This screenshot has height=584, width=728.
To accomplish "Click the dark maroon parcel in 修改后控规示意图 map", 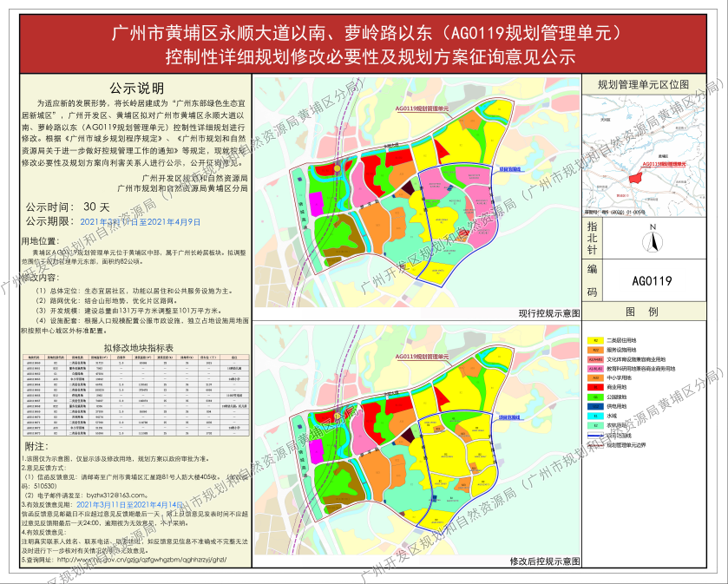I will point(408,436).
